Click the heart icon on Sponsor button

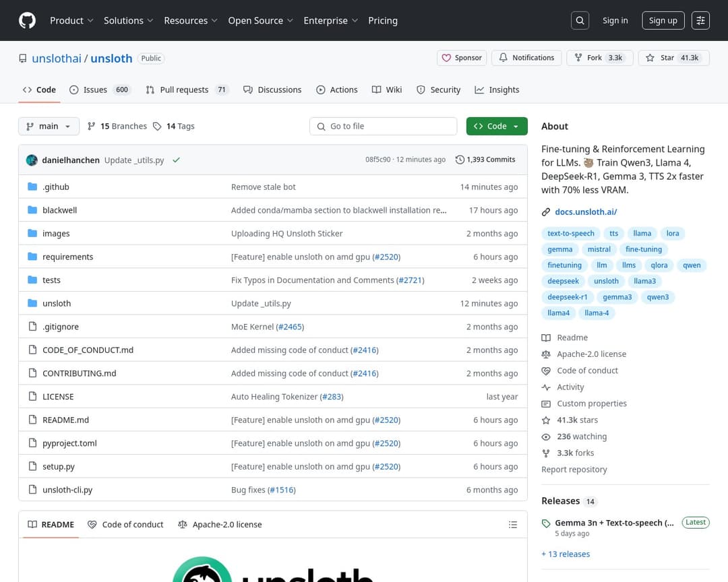coord(446,58)
